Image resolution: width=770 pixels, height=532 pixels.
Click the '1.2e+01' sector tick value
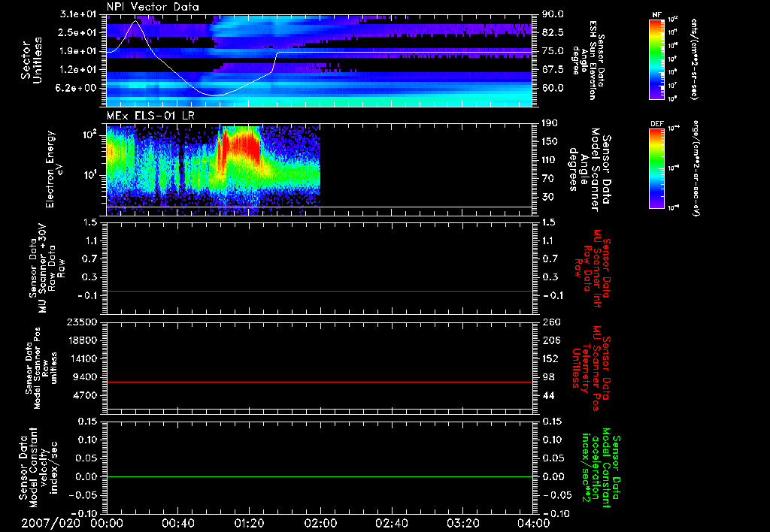[x=78, y=69]
